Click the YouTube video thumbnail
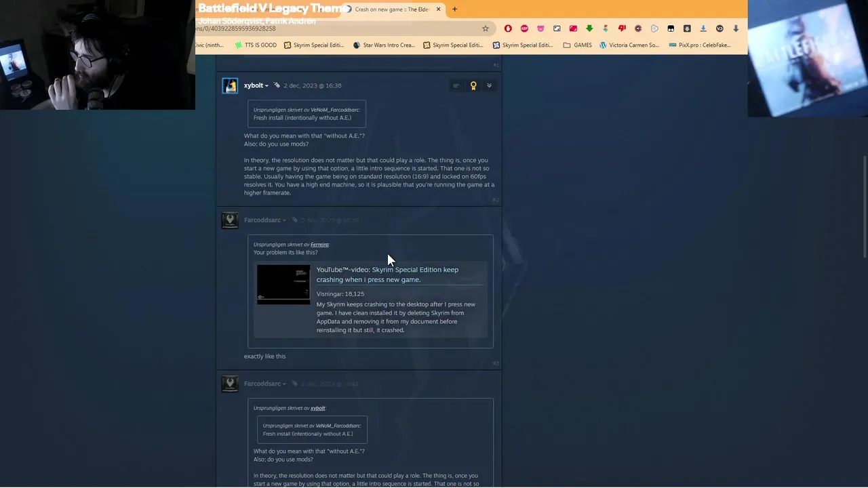 pyautogui.click(x=283, y=284)
